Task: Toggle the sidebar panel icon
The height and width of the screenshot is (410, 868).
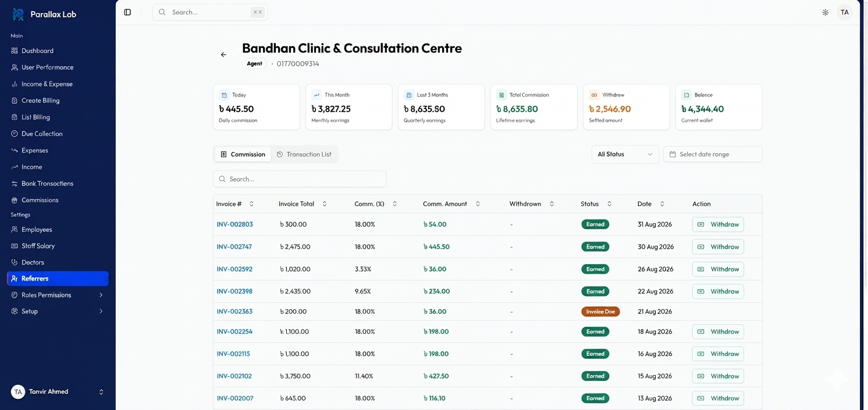Action: (x=127, y=12)
